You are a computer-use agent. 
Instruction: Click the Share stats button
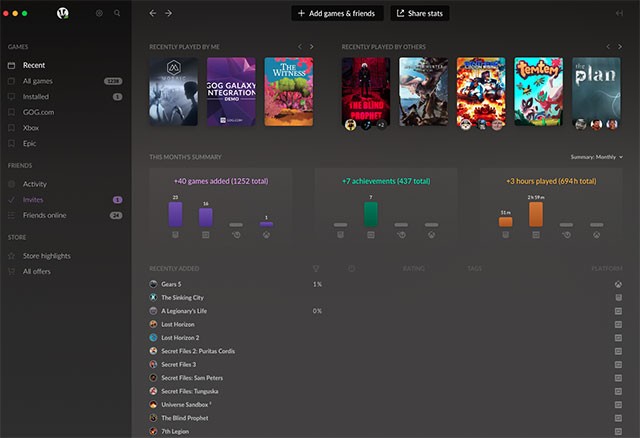click(420, 13)
